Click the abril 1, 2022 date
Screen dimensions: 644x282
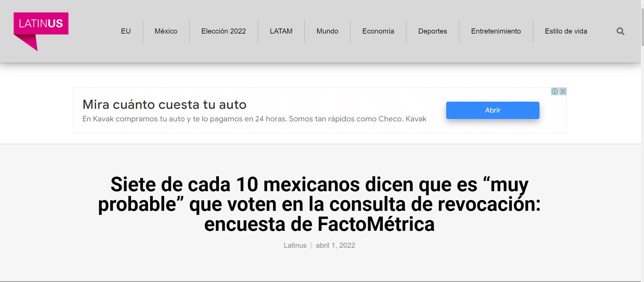pyautogui.click(x=335, y=245)
